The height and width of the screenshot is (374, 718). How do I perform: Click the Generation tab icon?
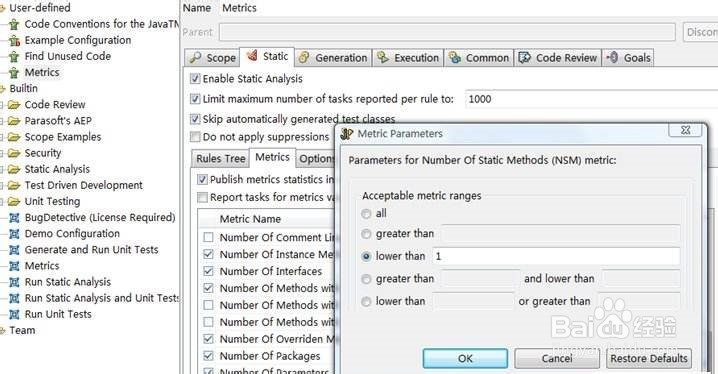tap(303, 58)
